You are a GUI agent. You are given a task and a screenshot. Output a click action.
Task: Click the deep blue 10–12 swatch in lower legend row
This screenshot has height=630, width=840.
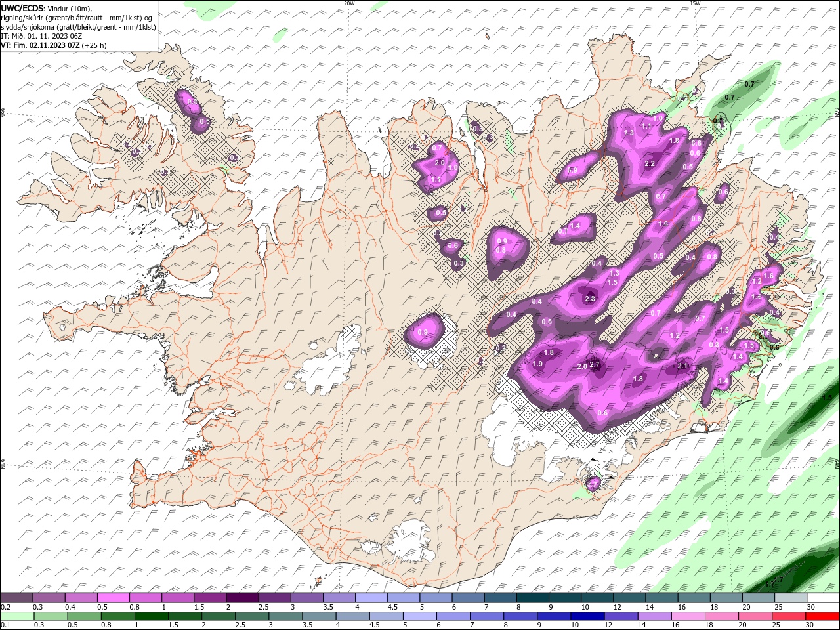(586, 616)
